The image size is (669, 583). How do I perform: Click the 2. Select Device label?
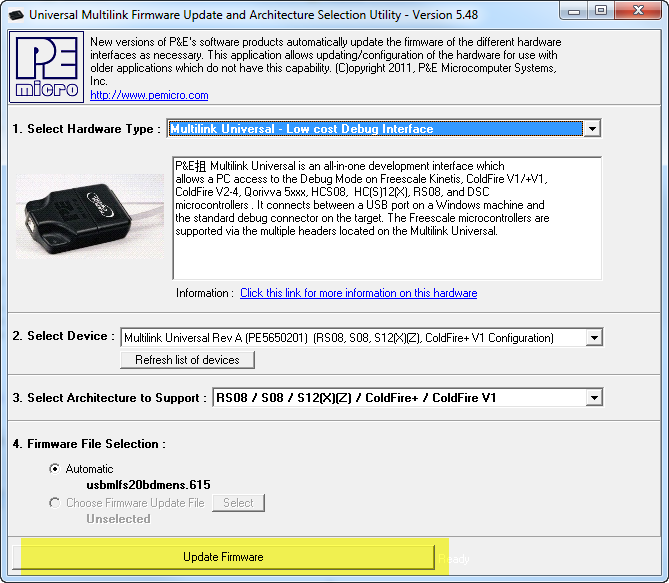tap(63, 336)
